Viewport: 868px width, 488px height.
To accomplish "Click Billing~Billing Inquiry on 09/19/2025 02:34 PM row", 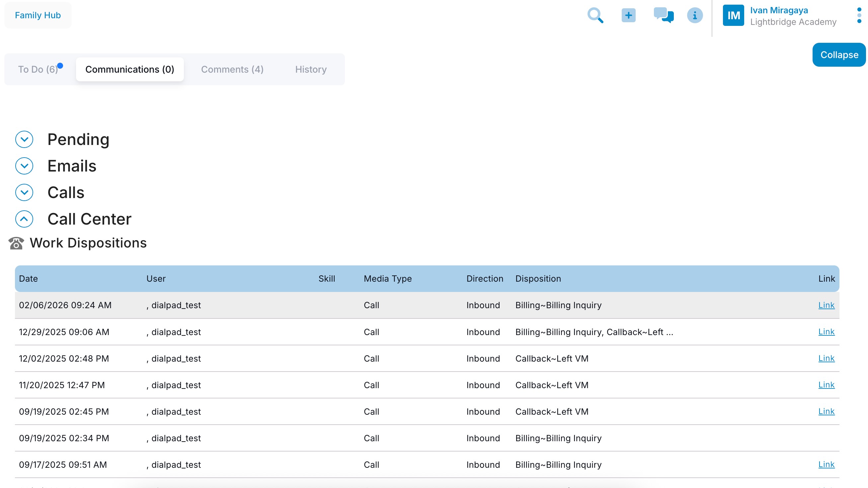I will [x=558, y=439].
